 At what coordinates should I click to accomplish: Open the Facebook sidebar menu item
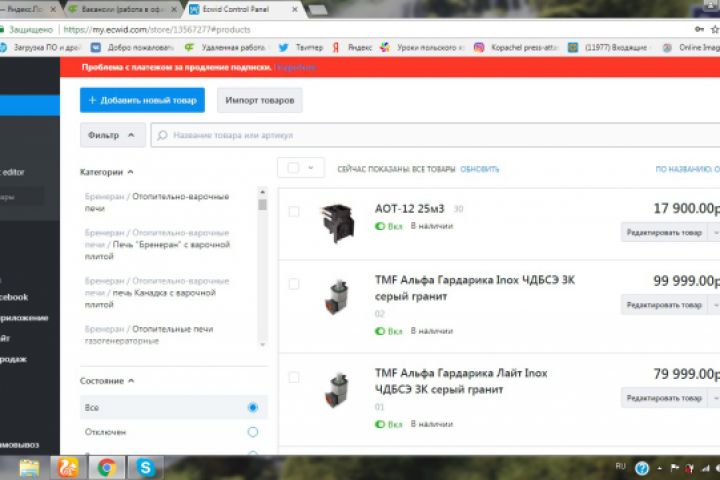(x=14, y=297)
